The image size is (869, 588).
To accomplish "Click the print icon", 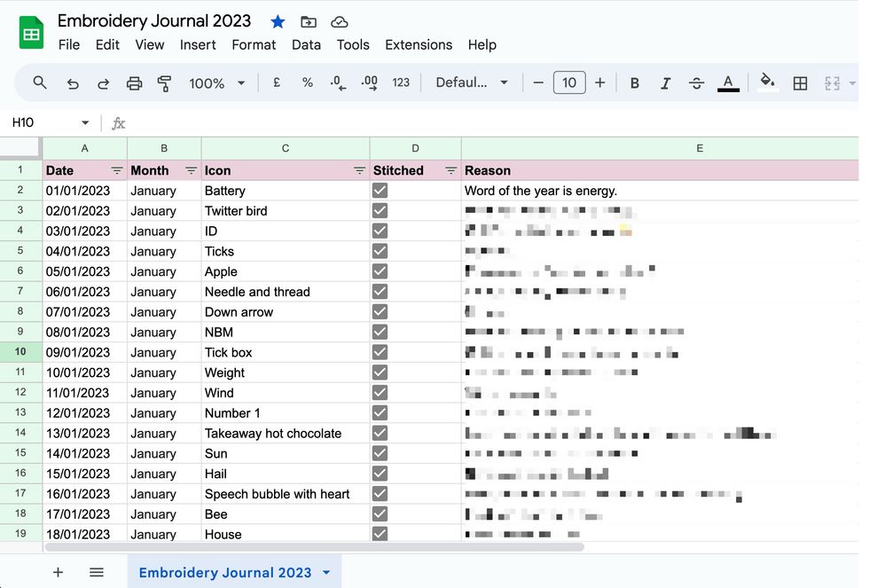I will (x=134, y=82).
